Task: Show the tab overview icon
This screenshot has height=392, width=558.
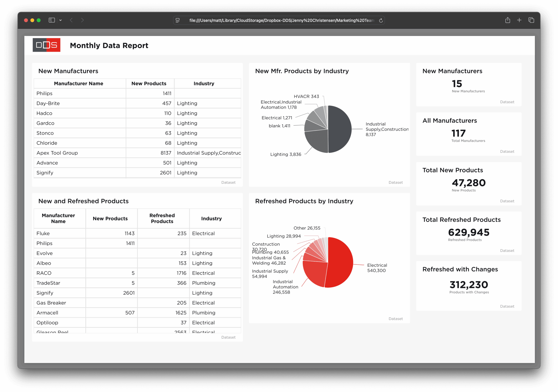Action: (531, 20)
